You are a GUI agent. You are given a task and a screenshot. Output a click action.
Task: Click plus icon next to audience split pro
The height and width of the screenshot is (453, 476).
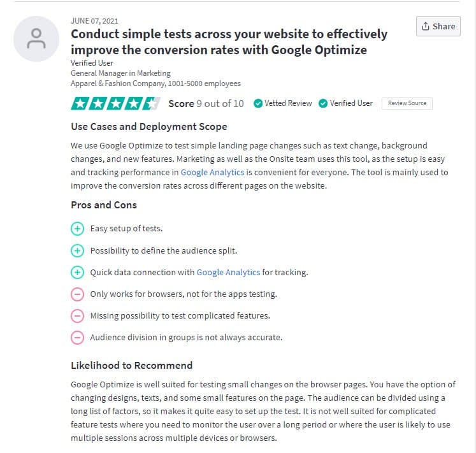77,251
